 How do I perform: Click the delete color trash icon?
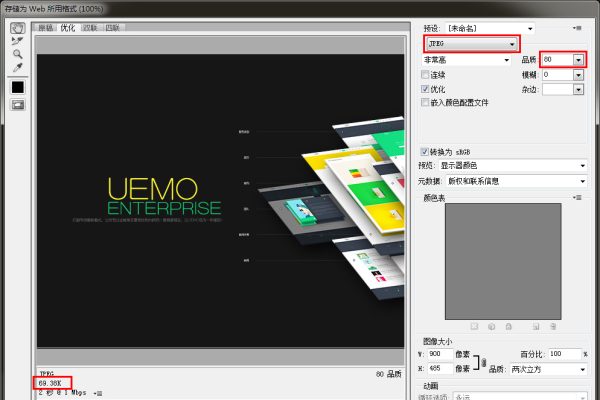[554, 326]
